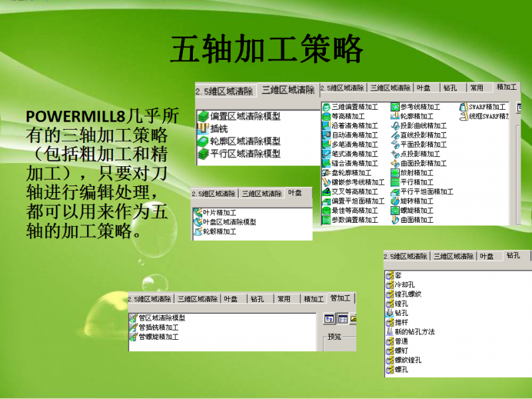Click the open folder button in pipe machining dialog
This screenshot has width=532, height=399.
point(354,319)
